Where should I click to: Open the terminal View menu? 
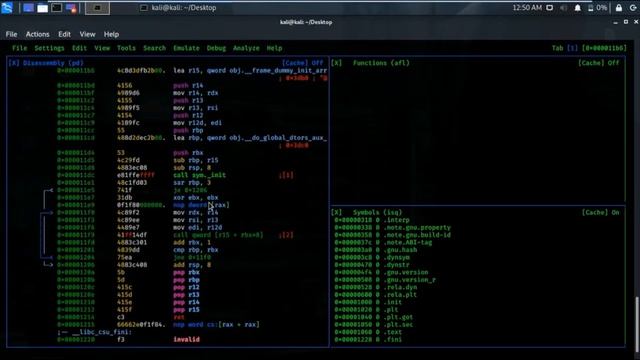(87, 34)
